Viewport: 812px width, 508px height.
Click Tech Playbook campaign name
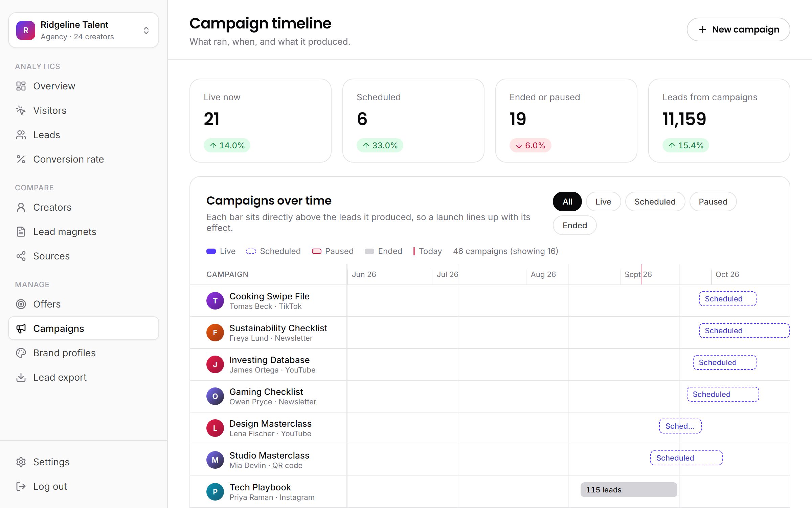(260, 487)
